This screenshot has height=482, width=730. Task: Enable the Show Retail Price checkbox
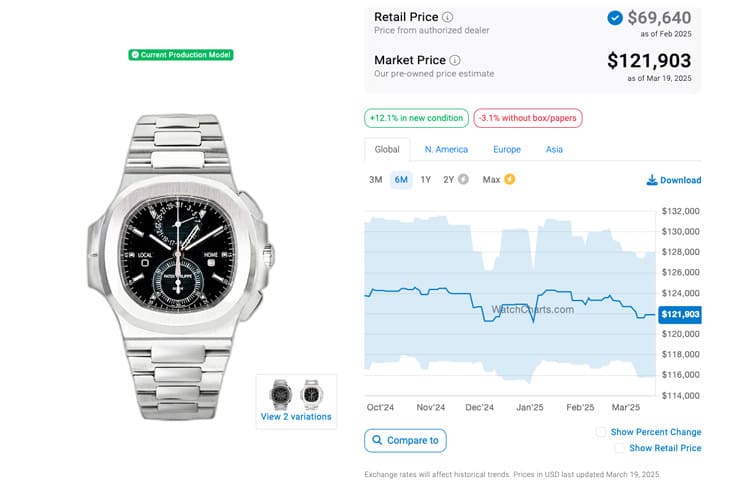click(620, 448)
